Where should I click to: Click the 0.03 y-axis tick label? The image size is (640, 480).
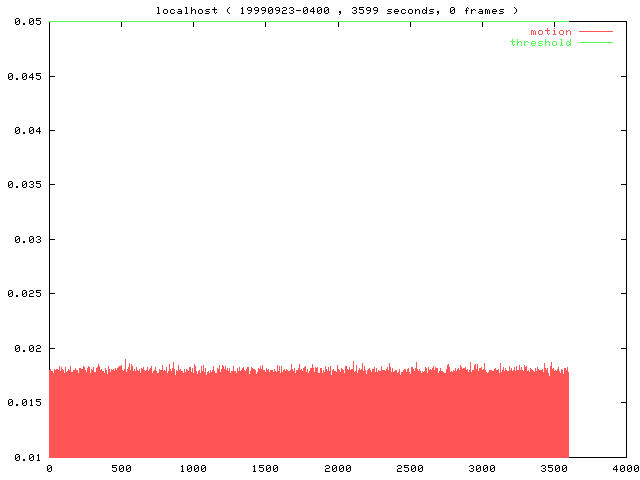(x=26, y=240)
